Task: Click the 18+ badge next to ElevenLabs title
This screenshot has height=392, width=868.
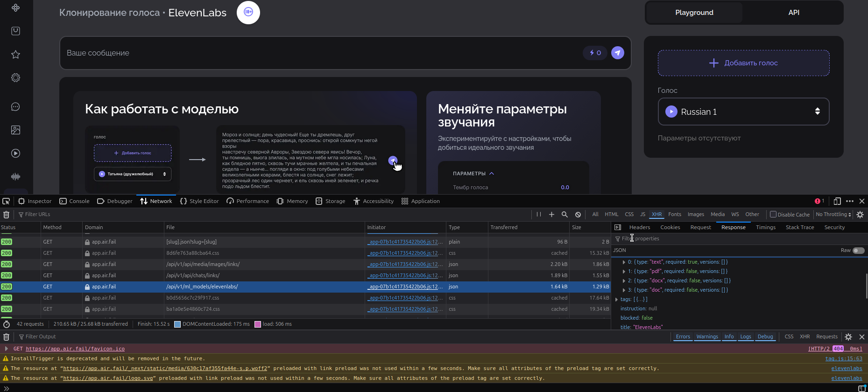Action: pyautogui.click(x=248, y=12)
